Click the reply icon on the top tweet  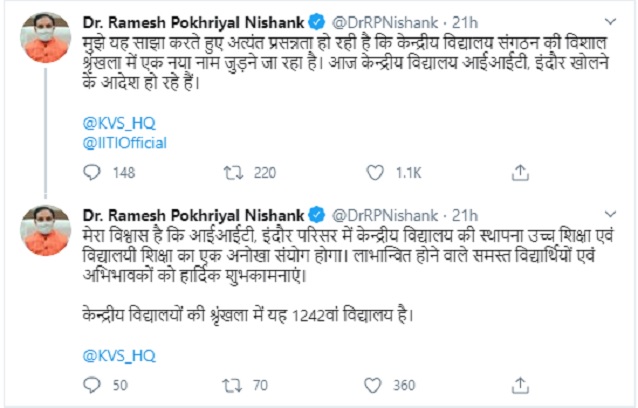tap(91, 172)
